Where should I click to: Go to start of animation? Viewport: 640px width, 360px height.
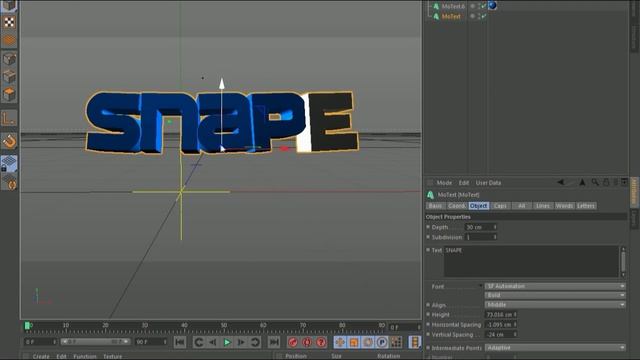[x=180, y=342]
